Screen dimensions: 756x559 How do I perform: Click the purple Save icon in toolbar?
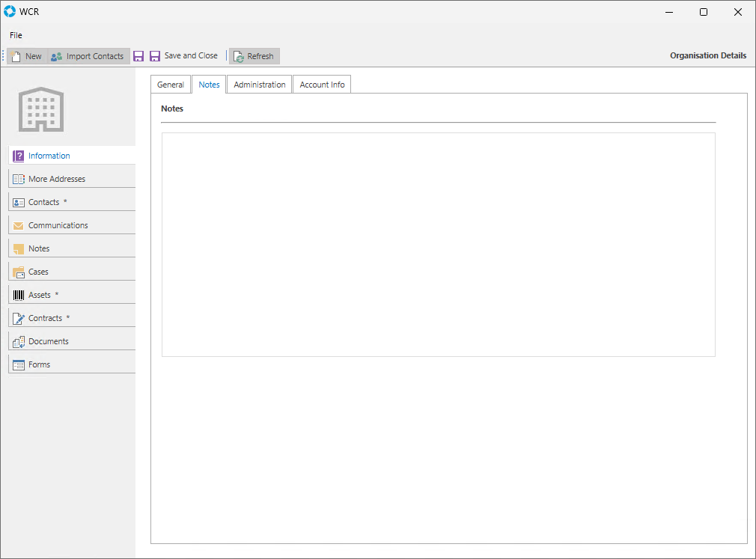coord(138,56)
